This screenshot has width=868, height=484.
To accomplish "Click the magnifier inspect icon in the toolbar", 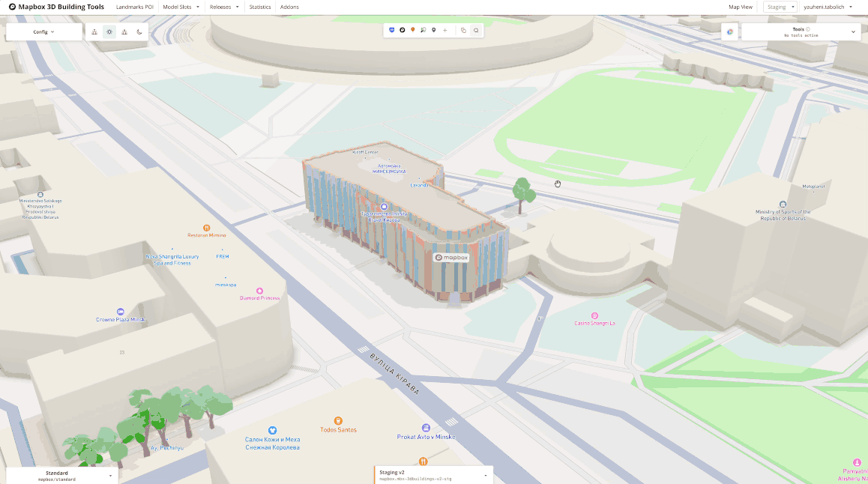I will click(x=423, y=31).
